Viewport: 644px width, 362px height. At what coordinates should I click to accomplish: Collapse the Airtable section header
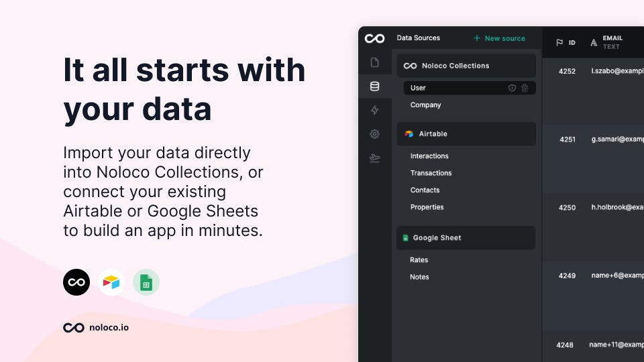466,134
